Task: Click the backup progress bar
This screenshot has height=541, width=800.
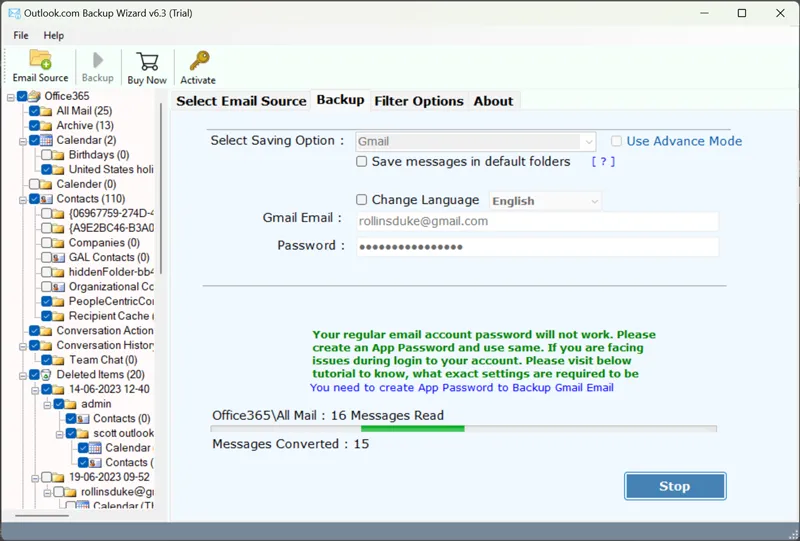Action: click(463, 429)
